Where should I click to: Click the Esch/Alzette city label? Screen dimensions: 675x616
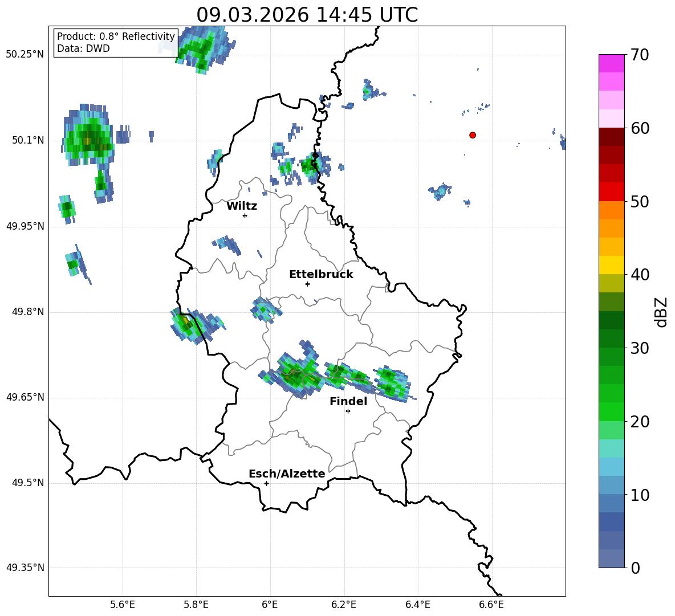point(287,474)
